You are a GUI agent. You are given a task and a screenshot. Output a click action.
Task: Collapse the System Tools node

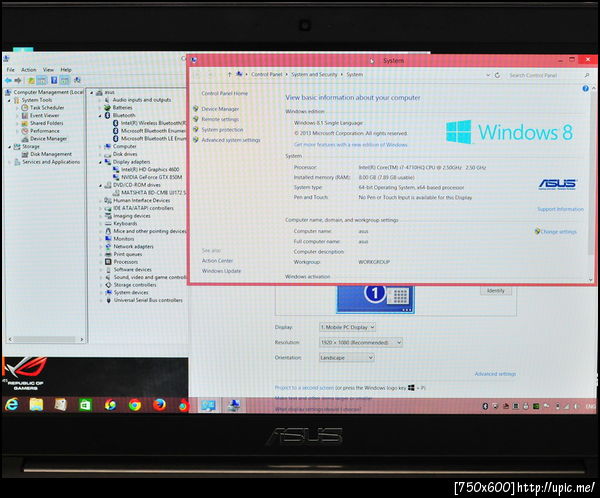pos(10,100)
